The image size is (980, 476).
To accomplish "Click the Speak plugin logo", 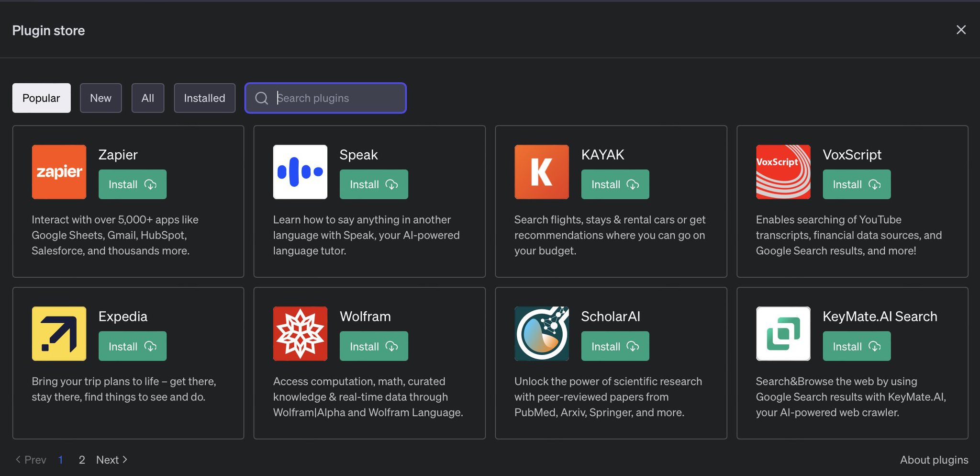I will [300, 172].
